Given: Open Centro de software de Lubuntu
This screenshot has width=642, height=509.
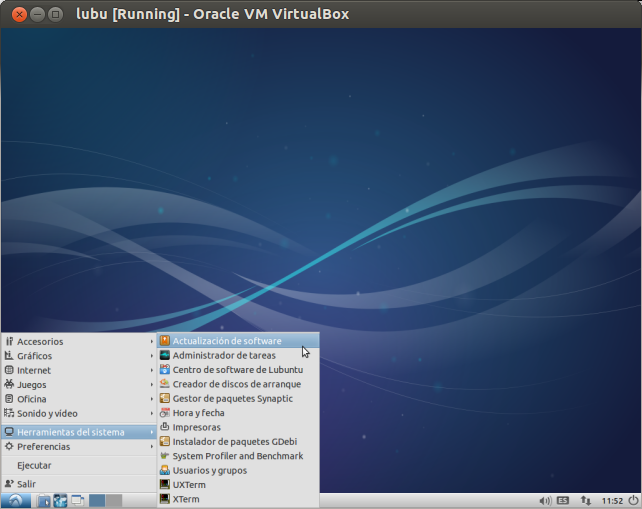Looking at the screenshot, I should [237, 370].
